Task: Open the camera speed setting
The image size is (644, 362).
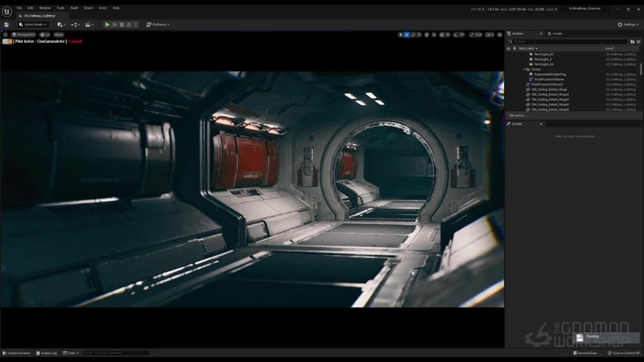Action: click(489, 35)
